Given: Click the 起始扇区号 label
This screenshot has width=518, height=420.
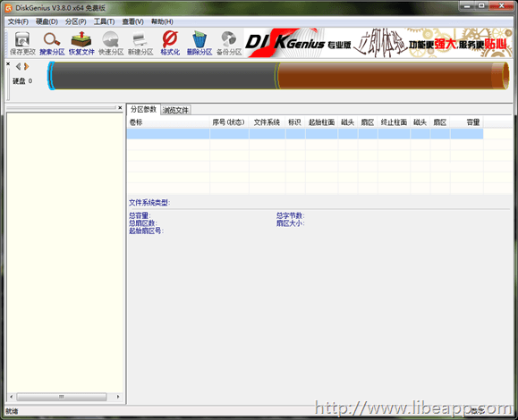Looking at the screenshot, I should (146, 231).
